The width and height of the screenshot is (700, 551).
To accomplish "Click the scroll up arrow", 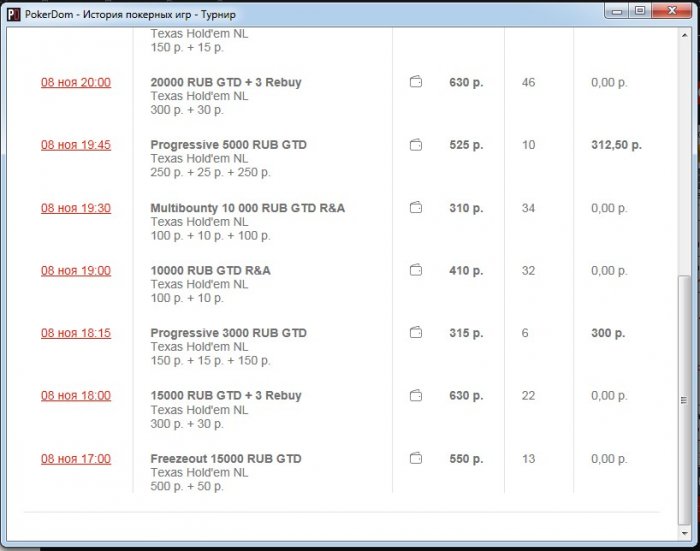I will point(684,35).
